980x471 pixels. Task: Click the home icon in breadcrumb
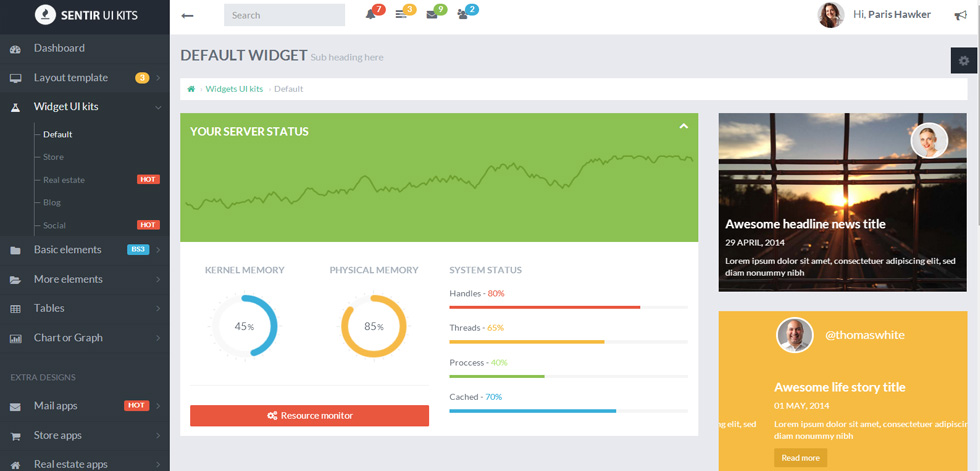pos(191,89)
